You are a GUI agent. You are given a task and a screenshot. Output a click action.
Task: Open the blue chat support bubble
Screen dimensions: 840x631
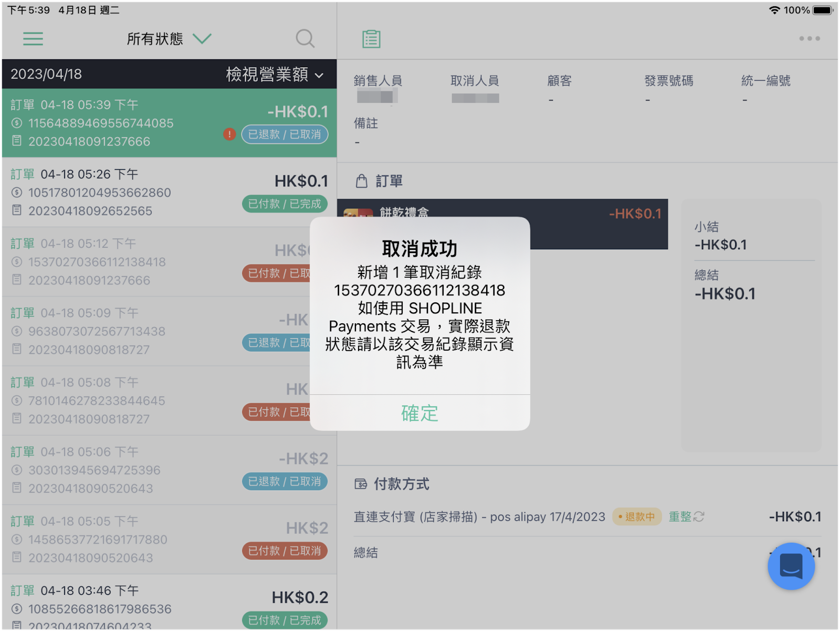coord(791,566)
